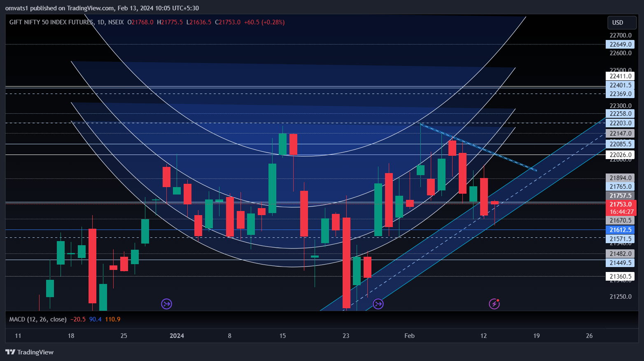Click the 22700.0 axis value
The image size is (644, 361).
(x=621, y=35)
